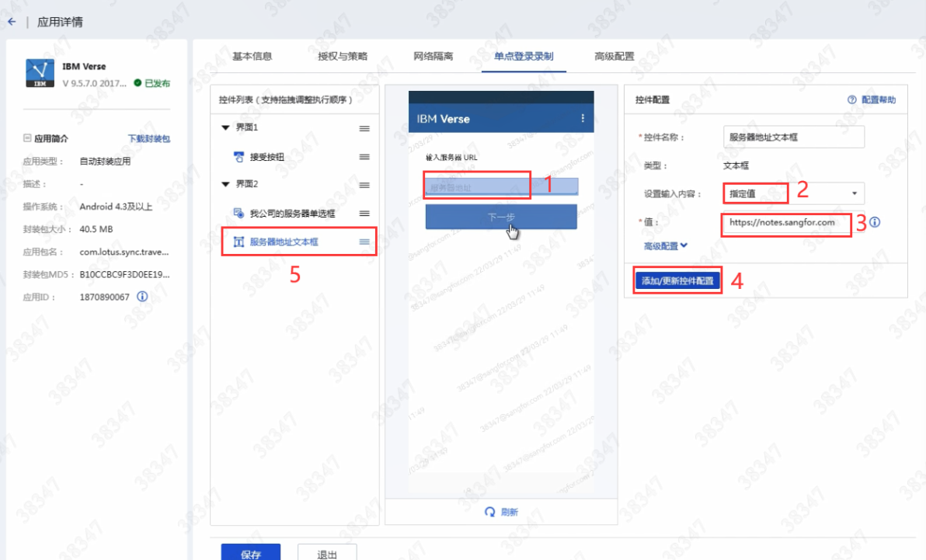
Task: Click the back arrow beside 应用详情
Action: point(12,22)
